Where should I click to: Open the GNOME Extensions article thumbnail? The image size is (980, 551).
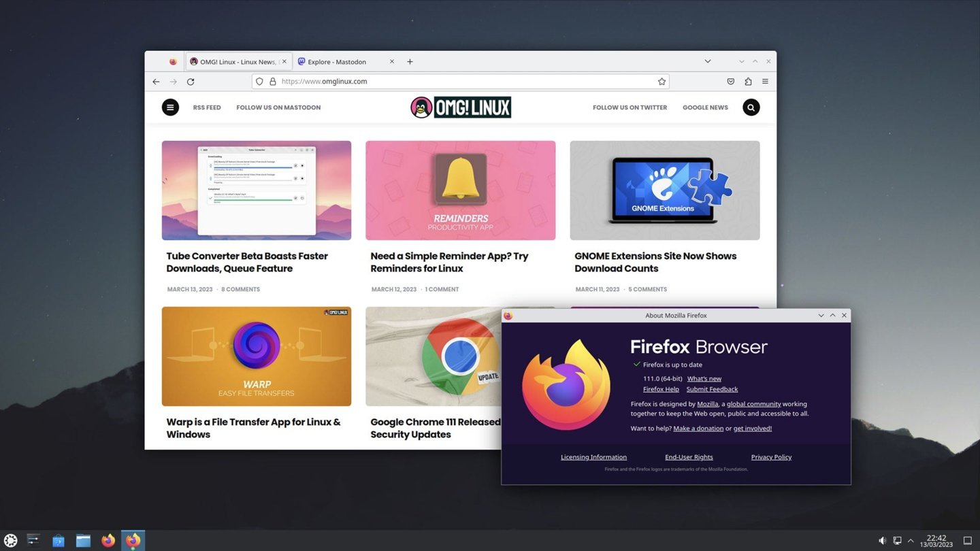[665, 190]
